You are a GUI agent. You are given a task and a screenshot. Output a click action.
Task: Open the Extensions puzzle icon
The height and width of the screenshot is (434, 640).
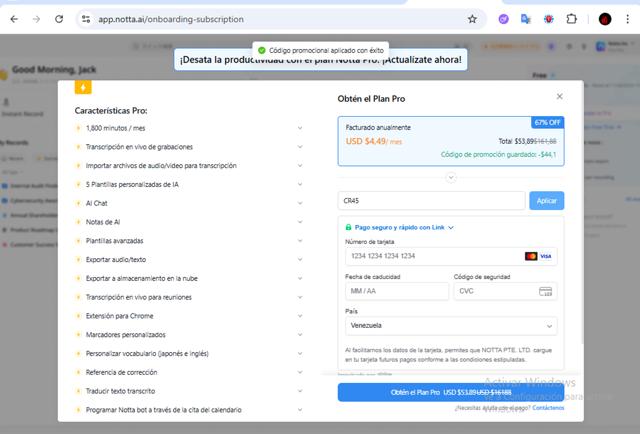pyautogui.click(x=571, y=19)
